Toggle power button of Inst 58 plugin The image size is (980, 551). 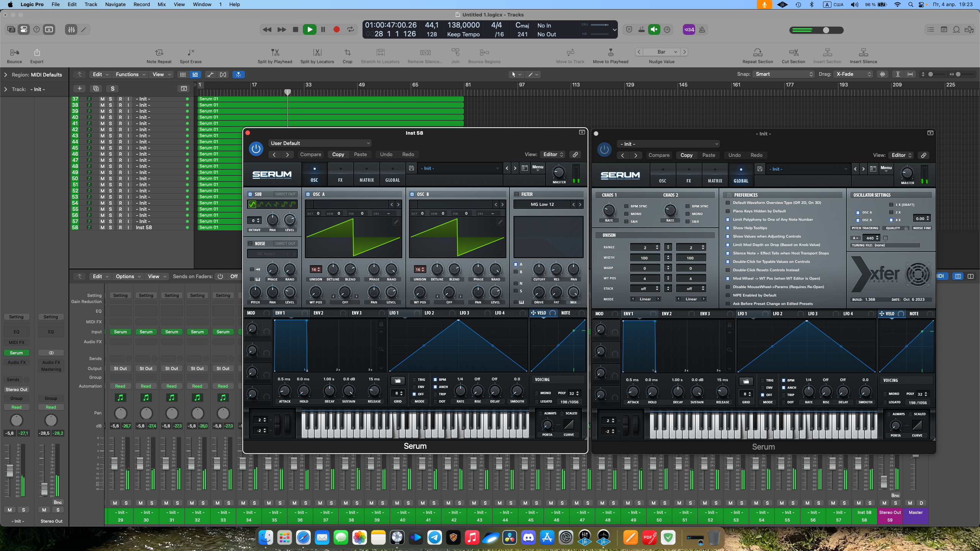point(256,149)
